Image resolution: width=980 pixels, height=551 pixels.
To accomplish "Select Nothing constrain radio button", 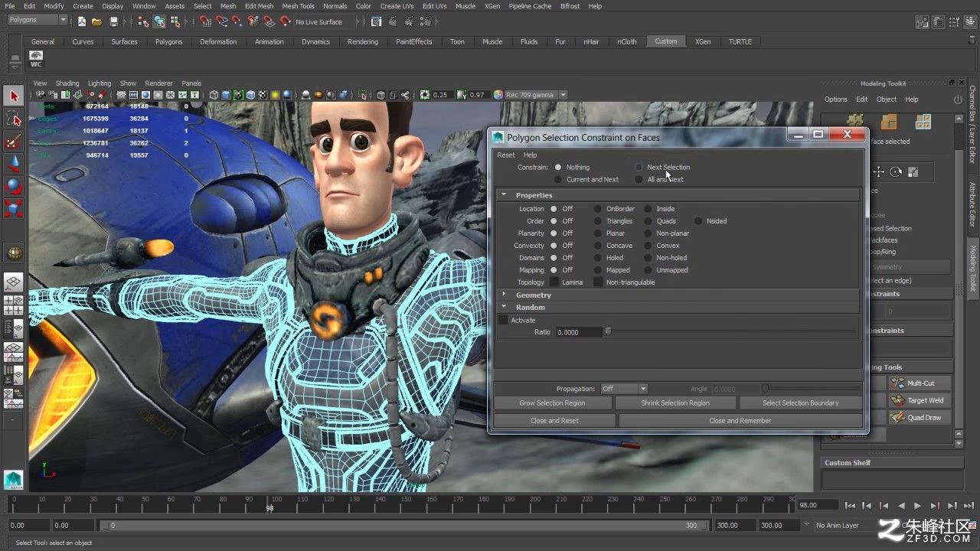I will (x=558, y=167).
